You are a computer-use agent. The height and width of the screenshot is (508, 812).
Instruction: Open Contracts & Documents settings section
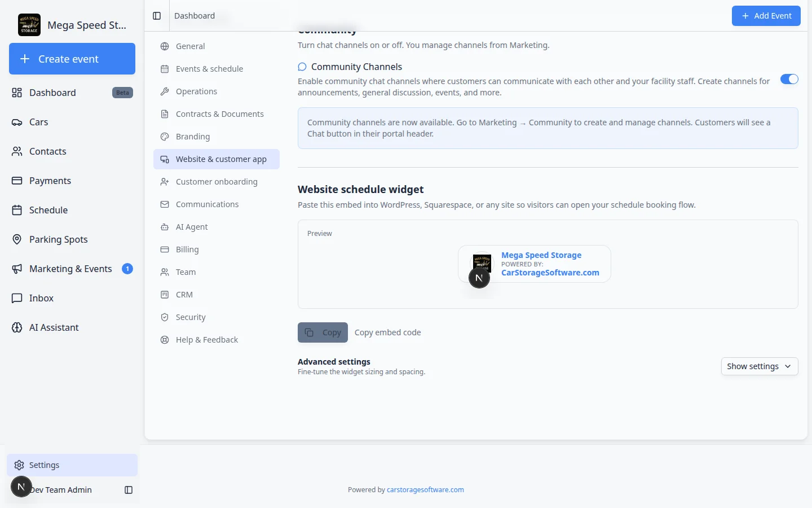pyautogui.click(x=217, y=114)
